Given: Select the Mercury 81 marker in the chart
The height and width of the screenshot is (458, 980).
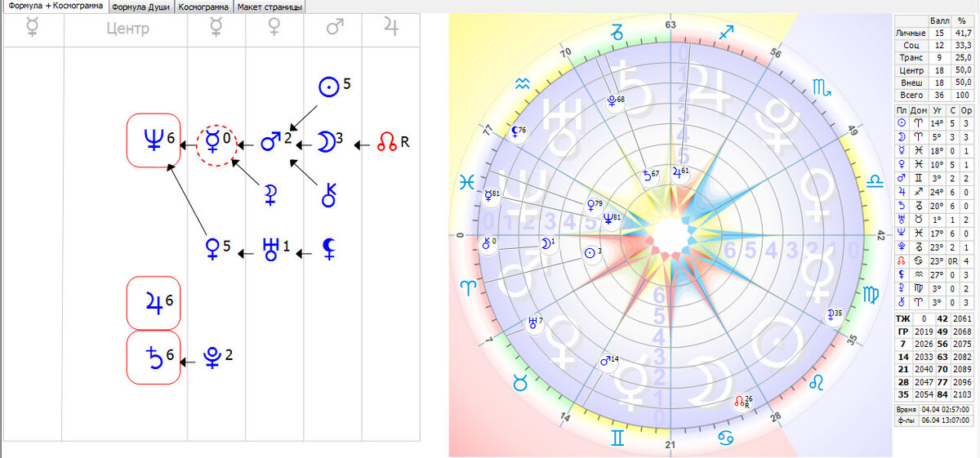Looking at the screenshot, I should 491,194.
